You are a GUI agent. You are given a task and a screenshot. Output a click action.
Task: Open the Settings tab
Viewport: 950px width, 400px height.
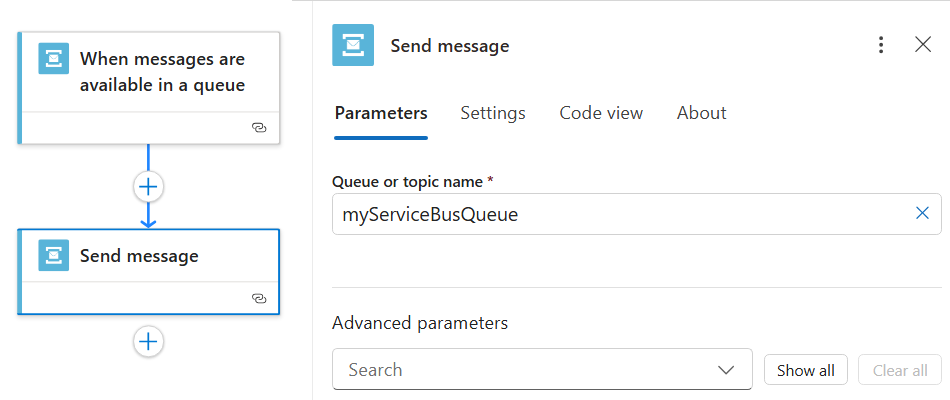pos(493,113)
